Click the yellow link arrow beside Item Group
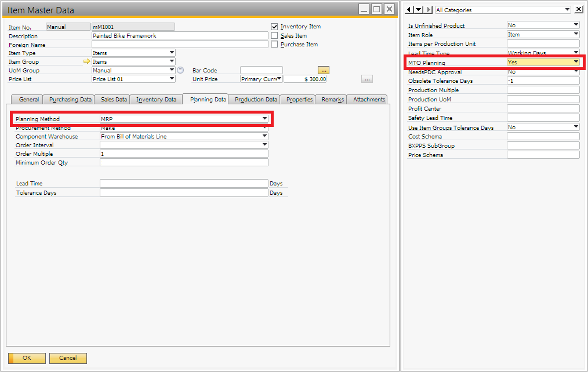Image resolution: width=588 pixels, height=372 pixels. [87, 61]
